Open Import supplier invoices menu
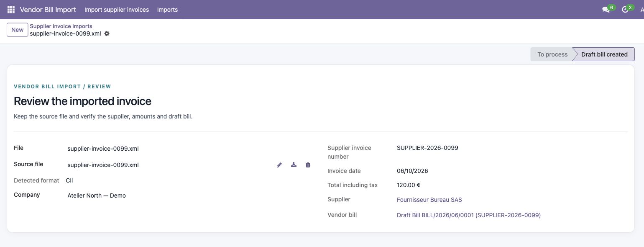The width and height of the screenshot is (644, 247). tap(117, 9)
